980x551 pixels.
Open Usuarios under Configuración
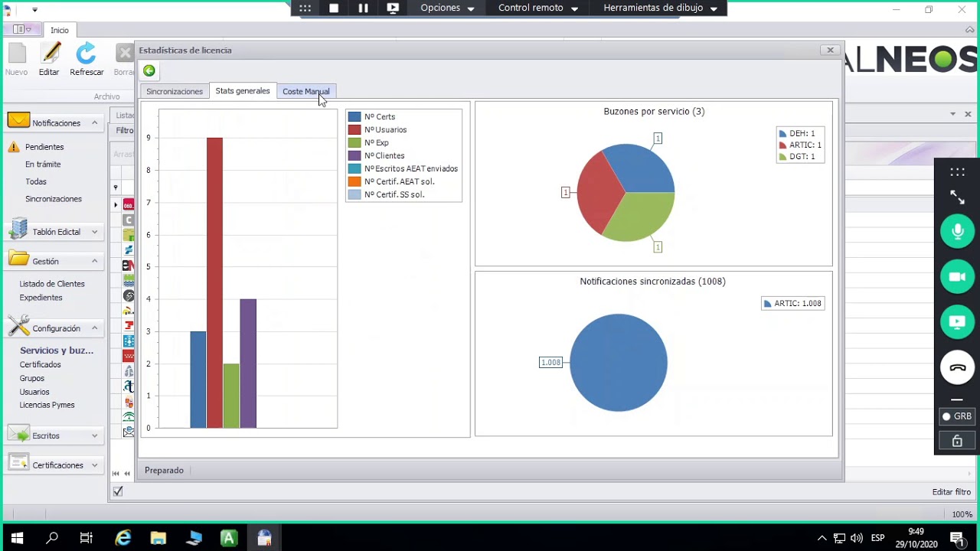click(x=34, y=392)
